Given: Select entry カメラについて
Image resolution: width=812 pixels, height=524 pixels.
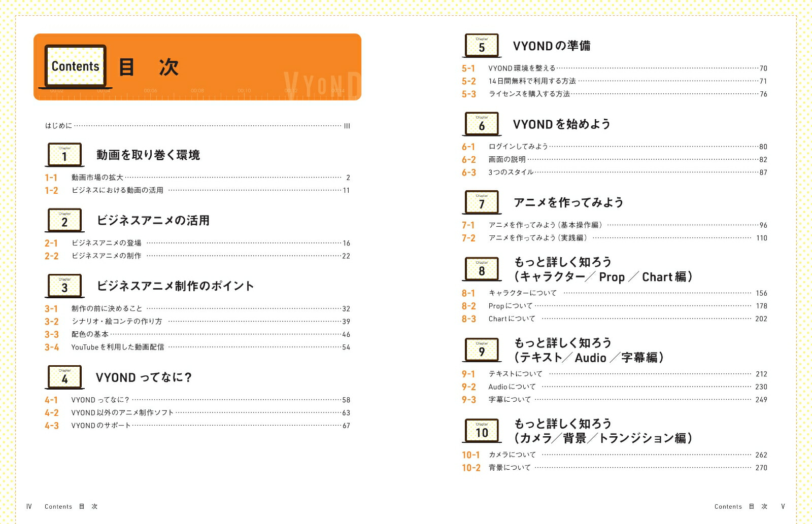Looking at the screenshot, I should click(512, 455).
